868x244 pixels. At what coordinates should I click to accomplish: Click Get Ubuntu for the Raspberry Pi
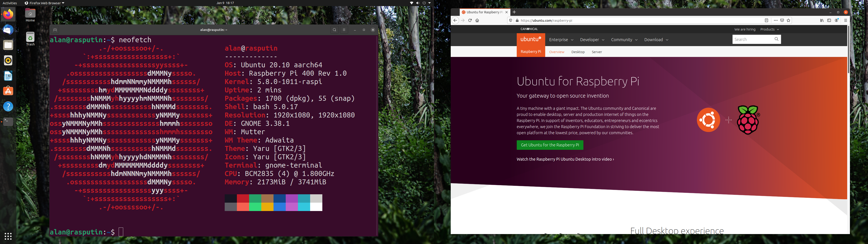pyautogui.click(x=550, y=145)
